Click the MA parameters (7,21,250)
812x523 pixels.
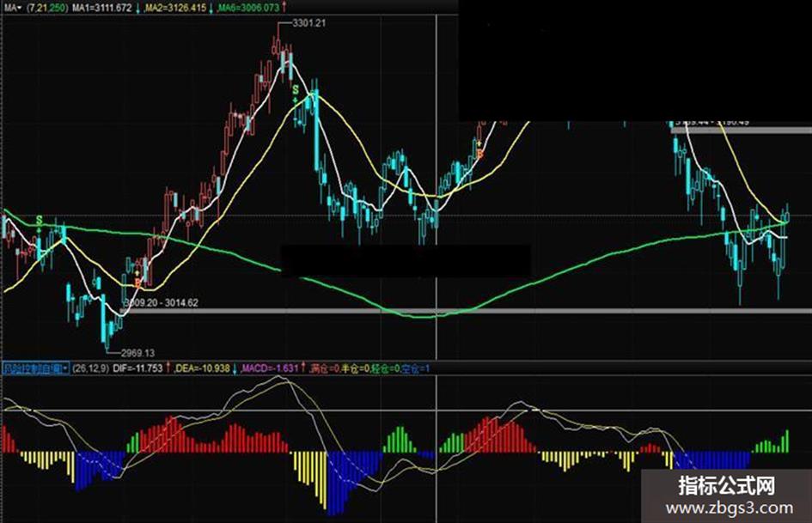(x=47, y=8)
